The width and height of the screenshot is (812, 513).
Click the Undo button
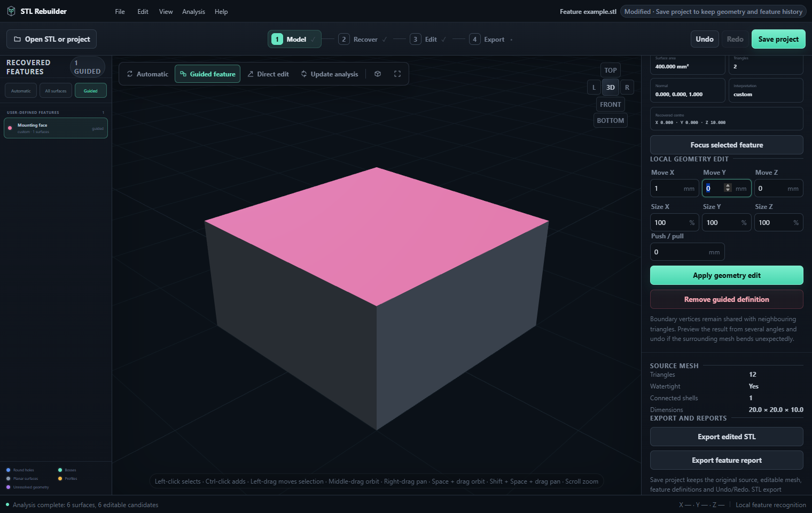point(705,39)
